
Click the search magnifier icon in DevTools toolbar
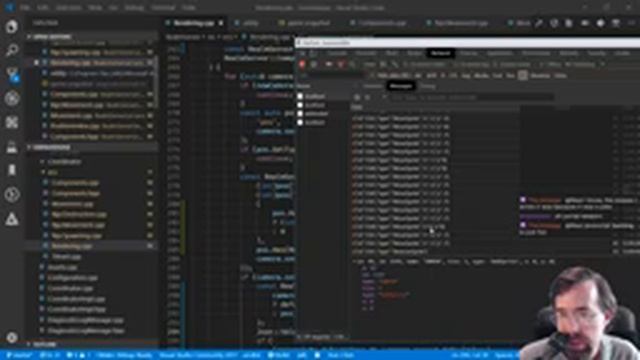pos(352,64)
